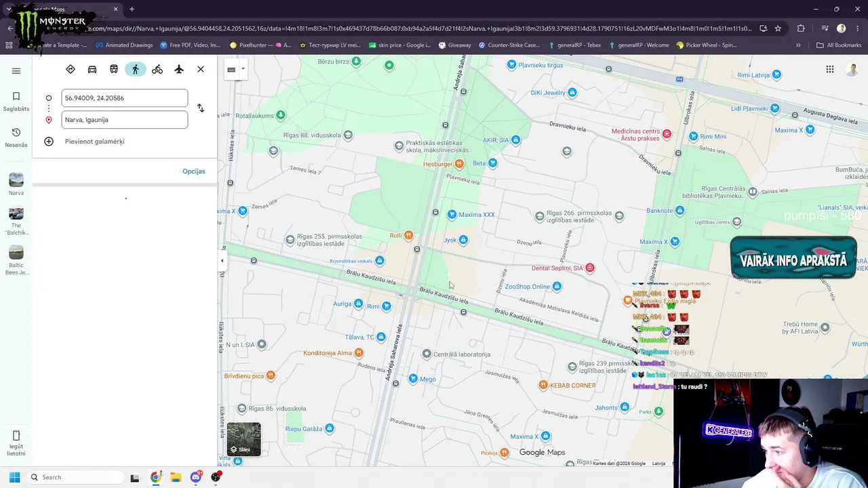Image resolution: width=868 pixels, height=488 pixels.
Task: Select the Plavnieku tirgus marker
Action: point(512,65)
